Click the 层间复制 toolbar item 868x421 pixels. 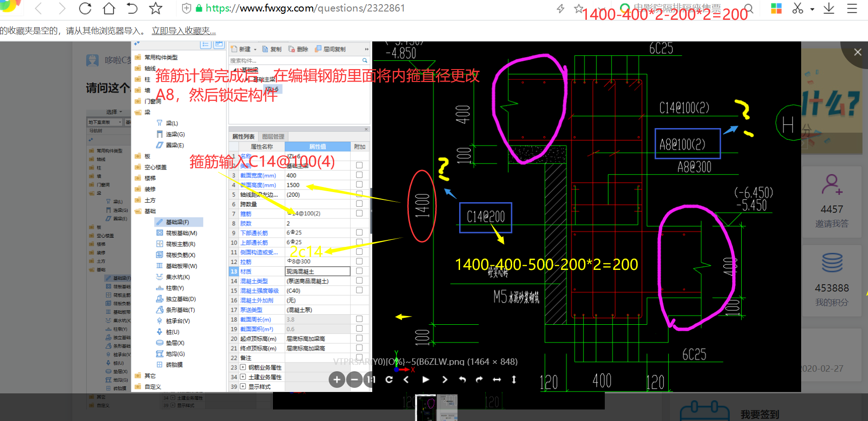tap(330, 49)
